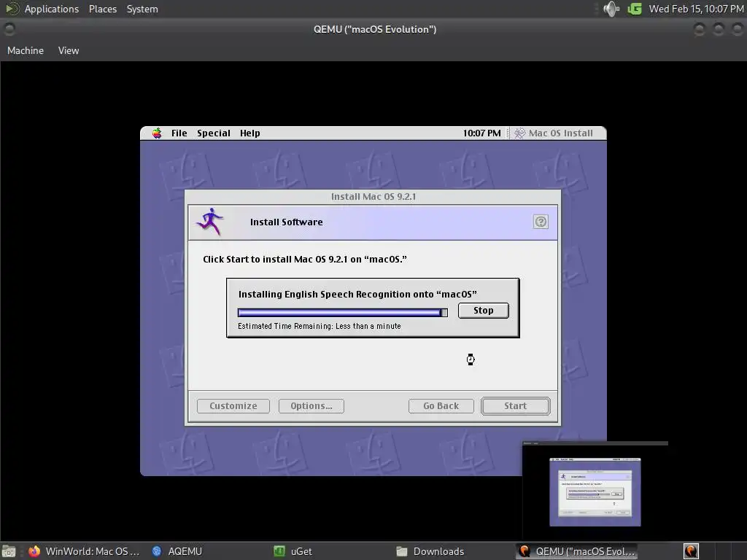The height and width of the screenshot is (560, 747).
Task: Open the Special menu
Action: (214, 133)
